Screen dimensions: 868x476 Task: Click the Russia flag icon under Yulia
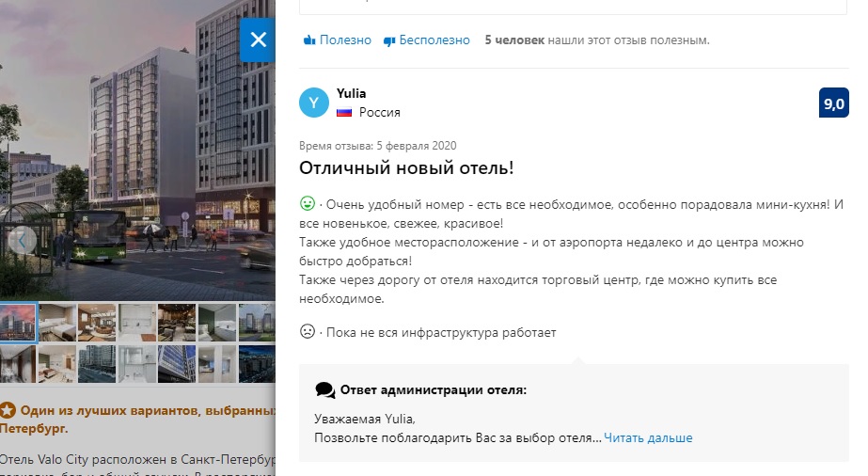coord(344,112)
